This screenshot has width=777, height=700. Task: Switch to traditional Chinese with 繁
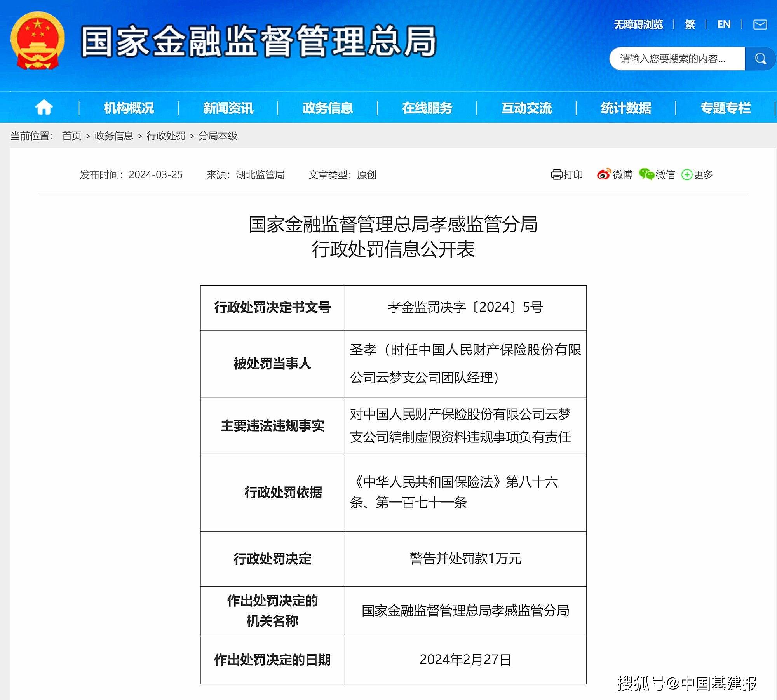click(x=690, y=24)
